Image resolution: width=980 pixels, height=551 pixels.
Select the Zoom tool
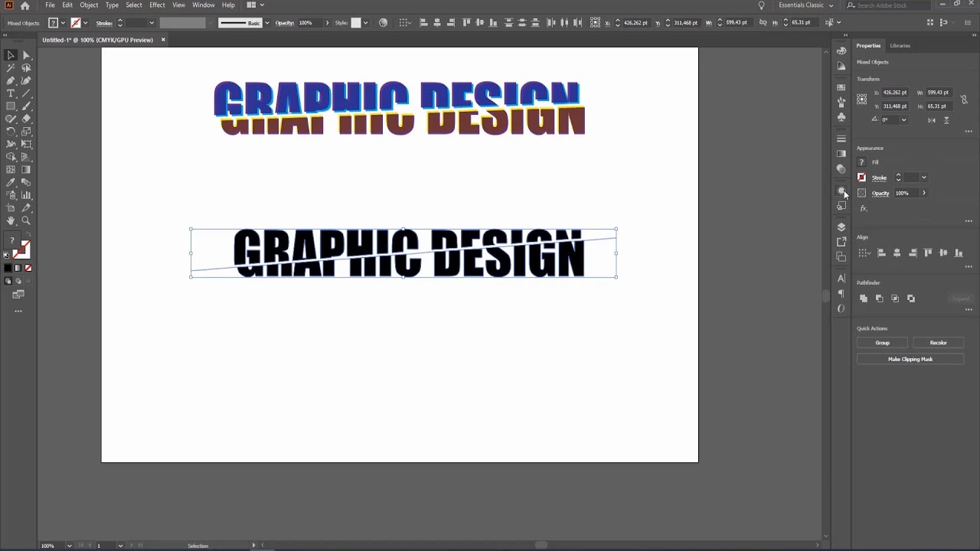pyautogui.click(x=26, y=220)
